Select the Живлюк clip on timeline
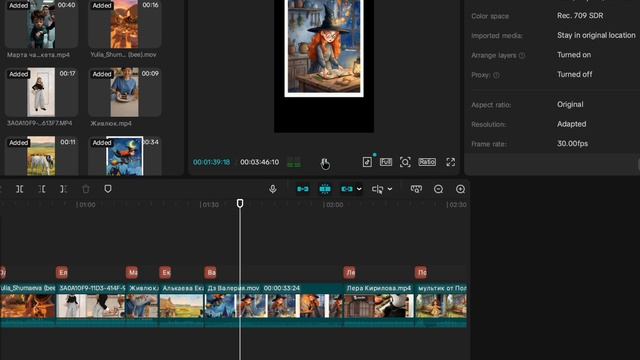Viewport: 640px width, 360px height. pos(142,305)
